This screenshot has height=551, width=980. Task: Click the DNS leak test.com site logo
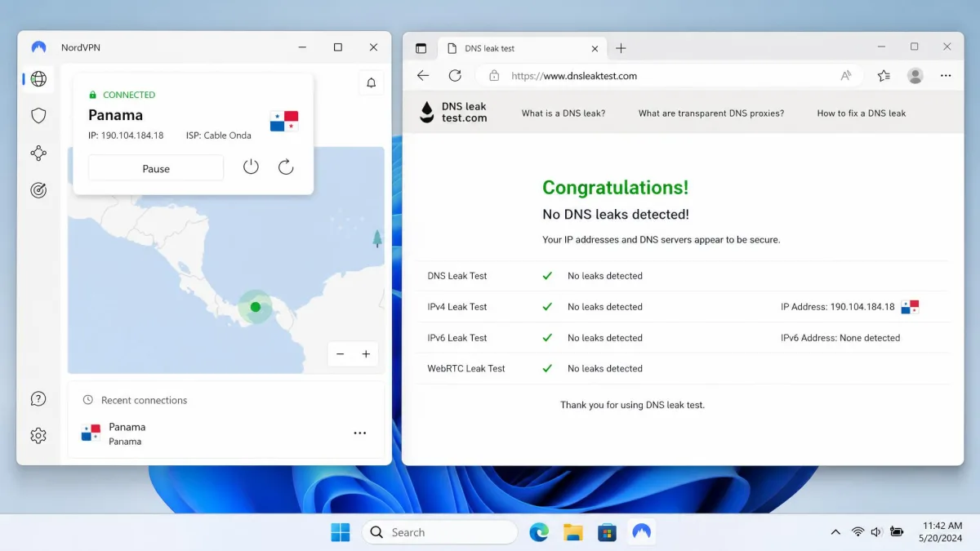(x=453, y=113)
